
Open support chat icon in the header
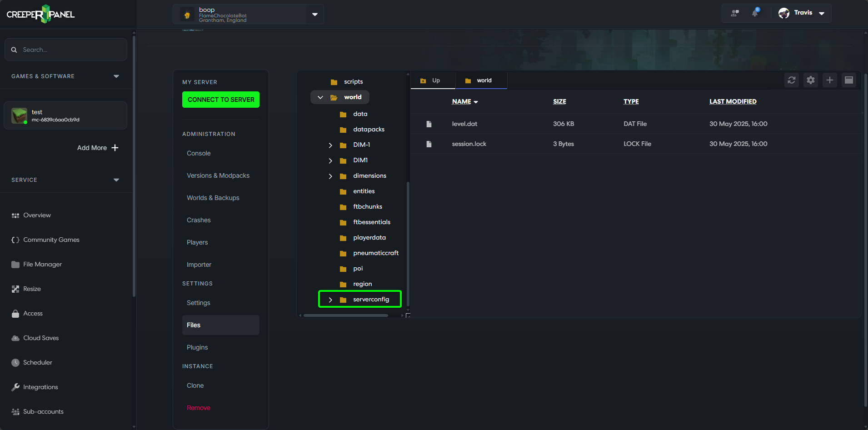point(735,13)
